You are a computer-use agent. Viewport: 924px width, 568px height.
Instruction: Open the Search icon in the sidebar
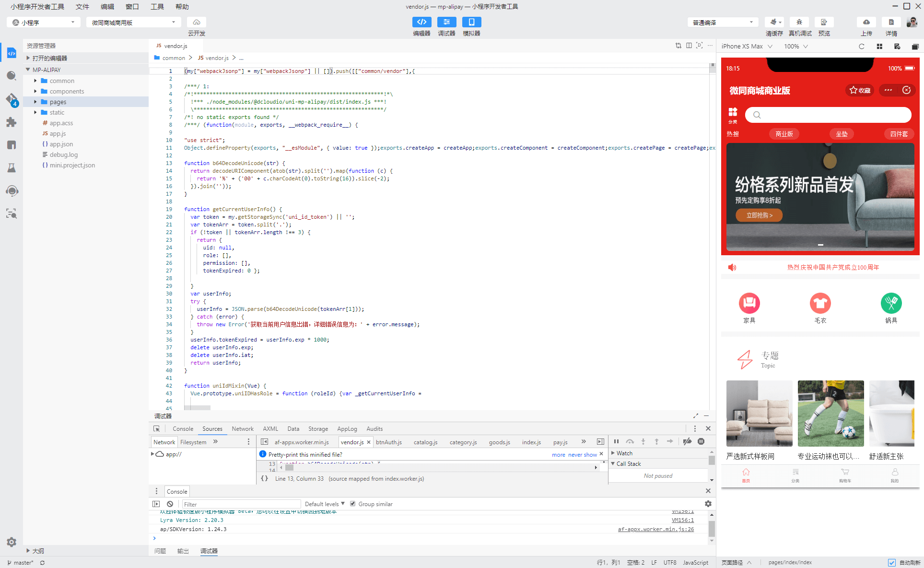coord(12,76)
